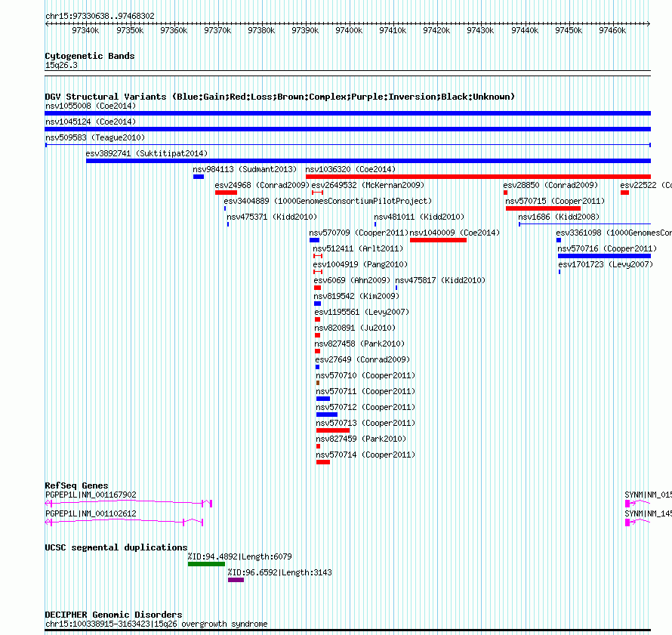Open the 15q26 overgrowth syndrome entry
This screenshot has height=635, width=672.
pyautogui.click(x=156, y=624)
